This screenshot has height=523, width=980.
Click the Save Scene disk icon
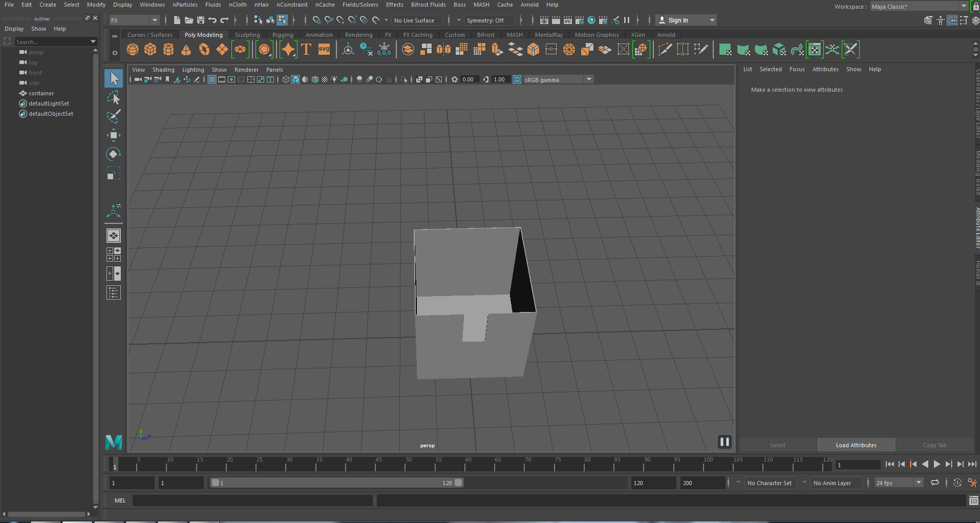pos(201,20)
